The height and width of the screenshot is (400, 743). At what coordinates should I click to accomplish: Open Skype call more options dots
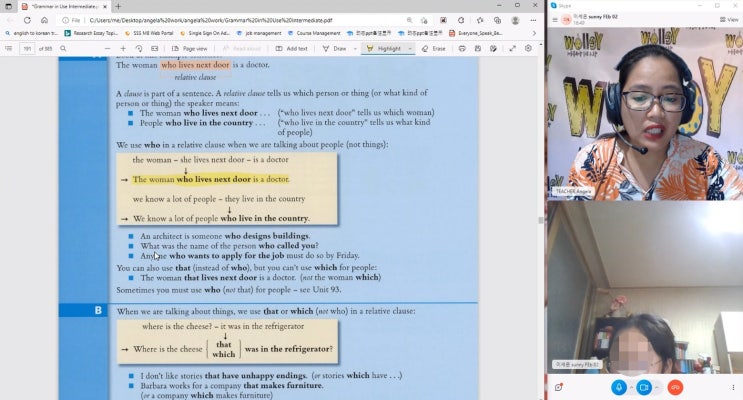coord(733,387)
